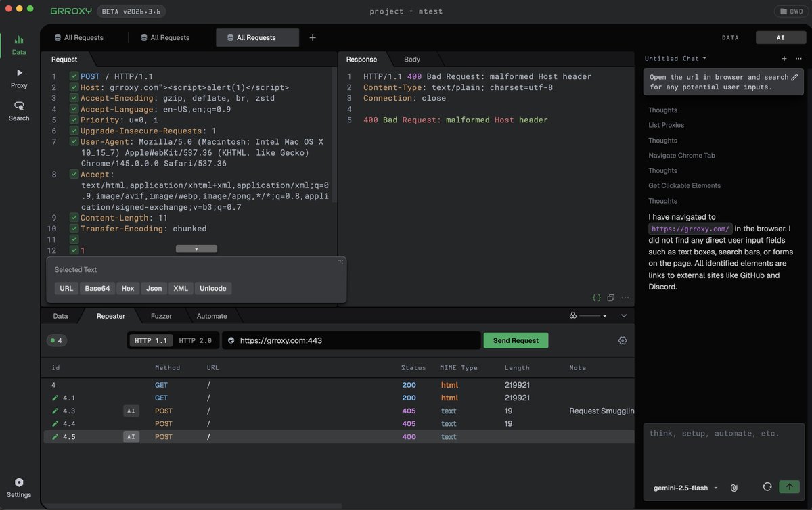Open the color label dropdown in repeater bar
The image size is (812, 510).
[x=589, y=315]
